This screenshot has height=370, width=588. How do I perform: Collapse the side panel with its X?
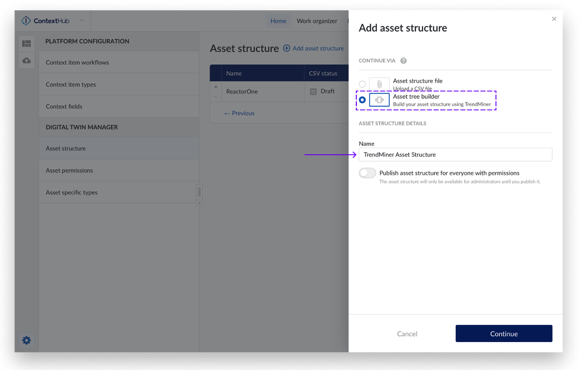coord(199,204)
